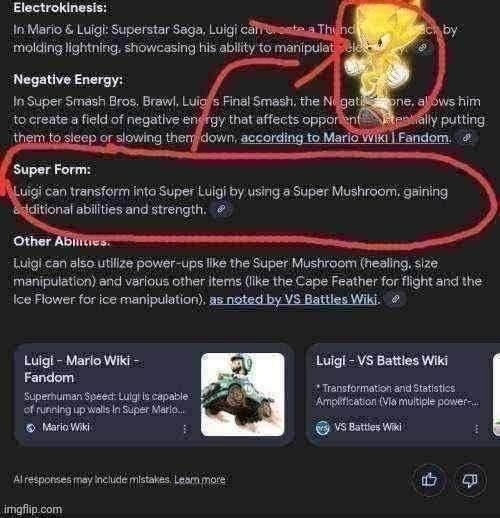Screen dimensions: 500x518
Task: Click the imgflip.com watermark
Action: (33, 509)
